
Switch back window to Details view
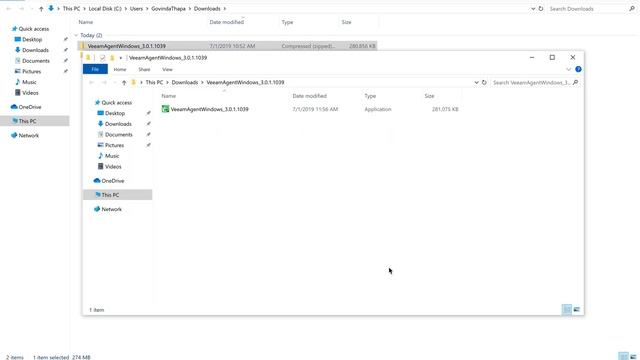click(x=623, y=357)
